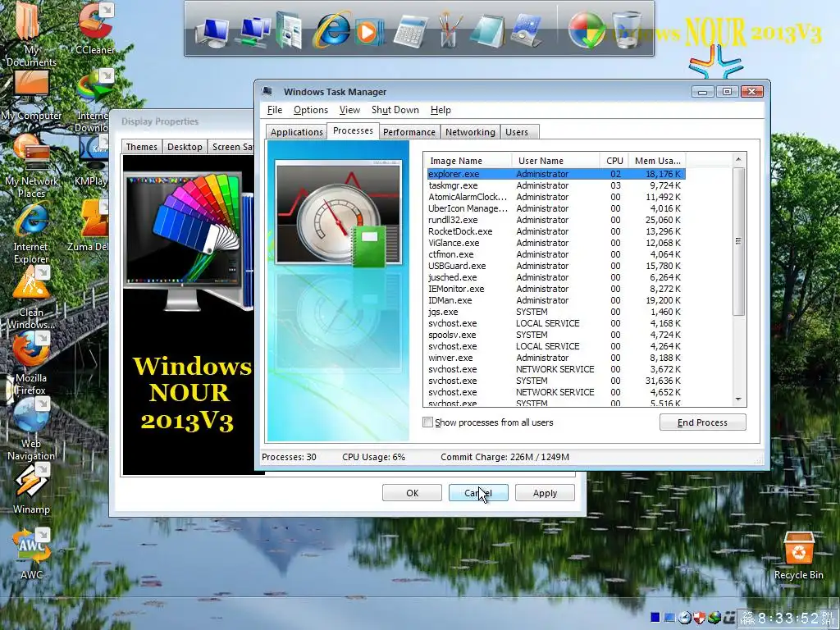
Task: Open Clean Windows desktop shortcut
Action: tap(30, 299)
